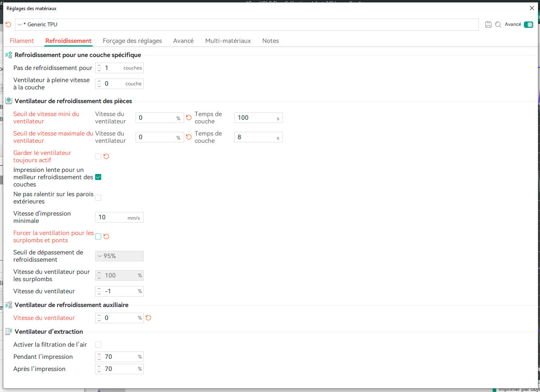Click the Vitesse d'impression minimale label

click(42, 217)
